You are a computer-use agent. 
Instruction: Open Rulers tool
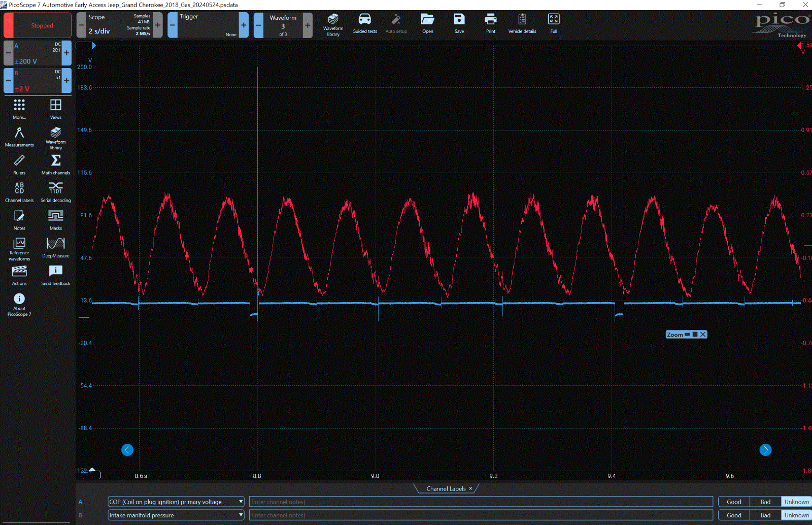coord(19,165)
